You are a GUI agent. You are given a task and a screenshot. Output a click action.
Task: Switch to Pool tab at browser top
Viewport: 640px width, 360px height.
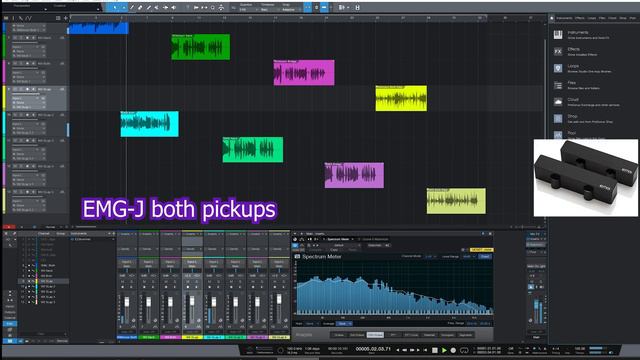point(632,18)
